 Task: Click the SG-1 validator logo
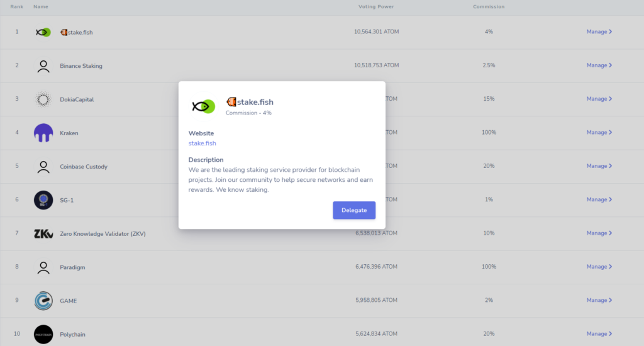tap(43, 200)
